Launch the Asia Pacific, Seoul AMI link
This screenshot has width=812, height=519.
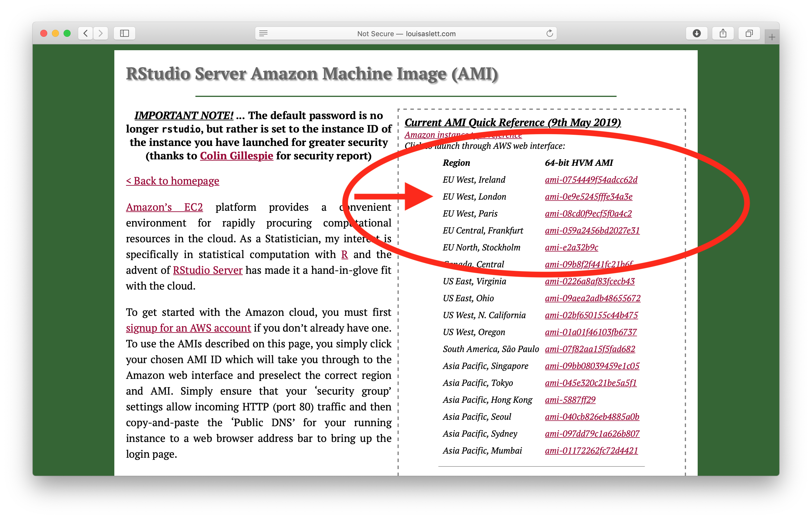[x=592, y=417]
